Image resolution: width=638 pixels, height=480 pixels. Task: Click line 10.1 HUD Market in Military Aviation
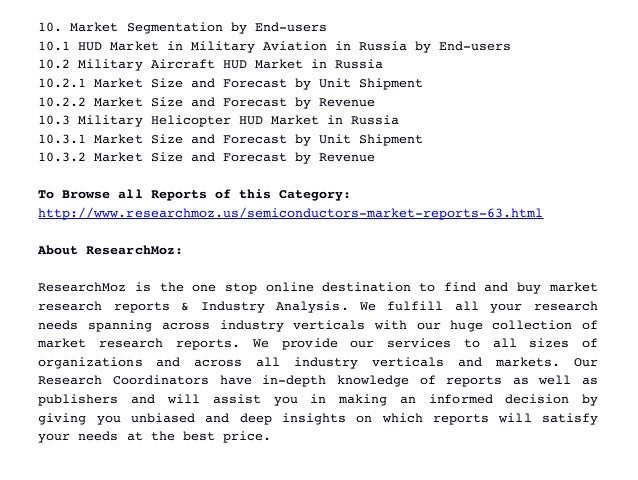click(274, 46)
